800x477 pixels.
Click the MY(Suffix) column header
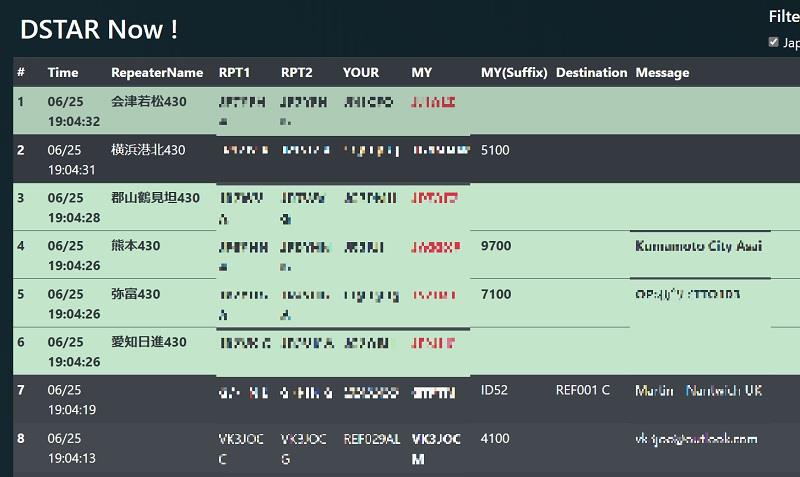click(514, 72)
